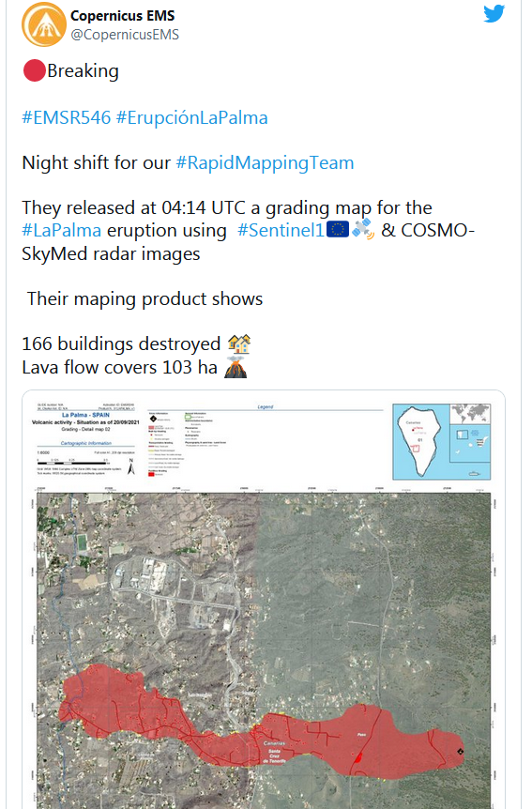
Task: Open the attached lava flow map image
Action: (264, 600)
